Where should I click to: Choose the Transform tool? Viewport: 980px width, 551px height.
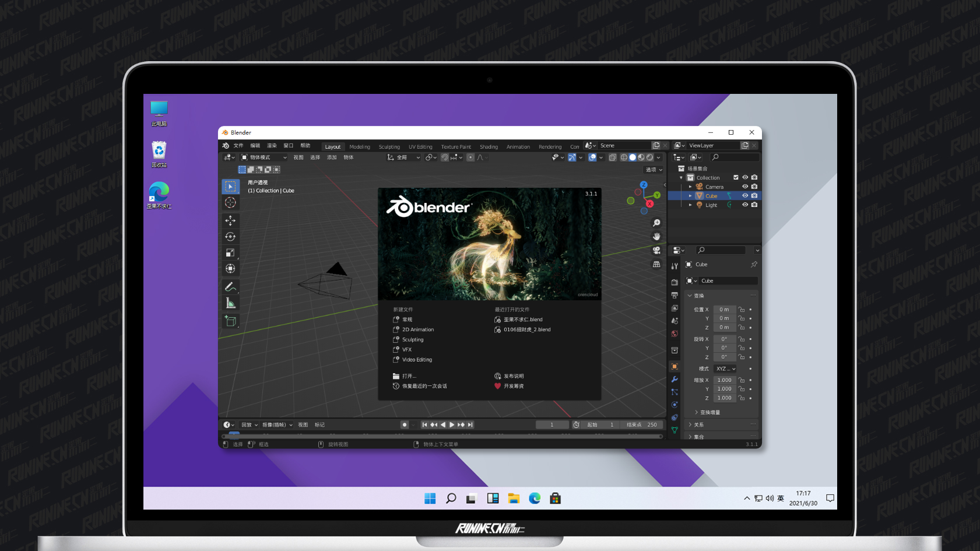[x=230, y=269]
